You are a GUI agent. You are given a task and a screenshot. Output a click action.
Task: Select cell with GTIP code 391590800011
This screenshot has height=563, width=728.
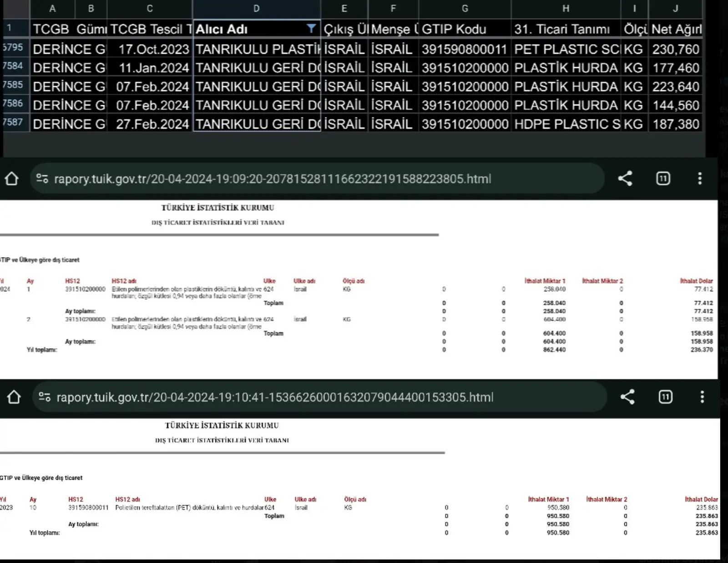[x=465, y=49]
